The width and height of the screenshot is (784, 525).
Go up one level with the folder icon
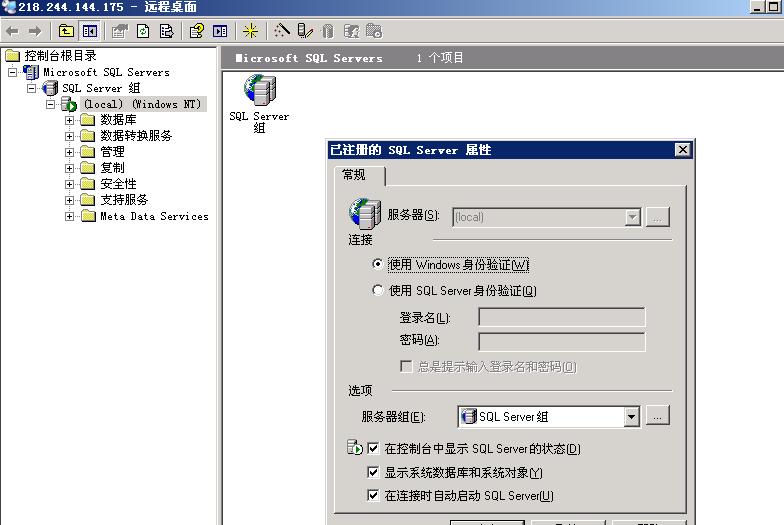point(66,31)
